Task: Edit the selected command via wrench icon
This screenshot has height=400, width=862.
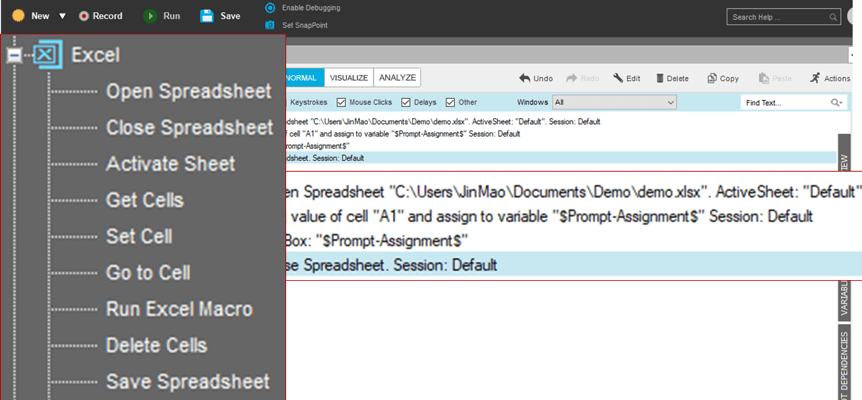Action: tap(627, 79)
